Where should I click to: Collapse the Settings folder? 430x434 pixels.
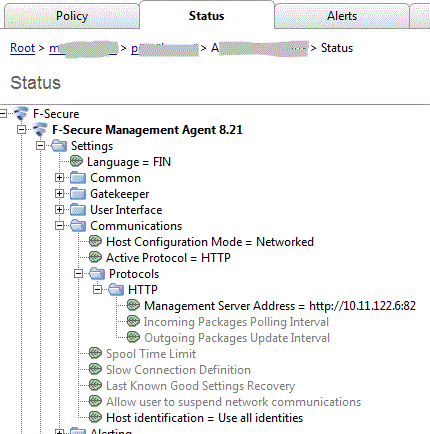(x=40, y=145)
